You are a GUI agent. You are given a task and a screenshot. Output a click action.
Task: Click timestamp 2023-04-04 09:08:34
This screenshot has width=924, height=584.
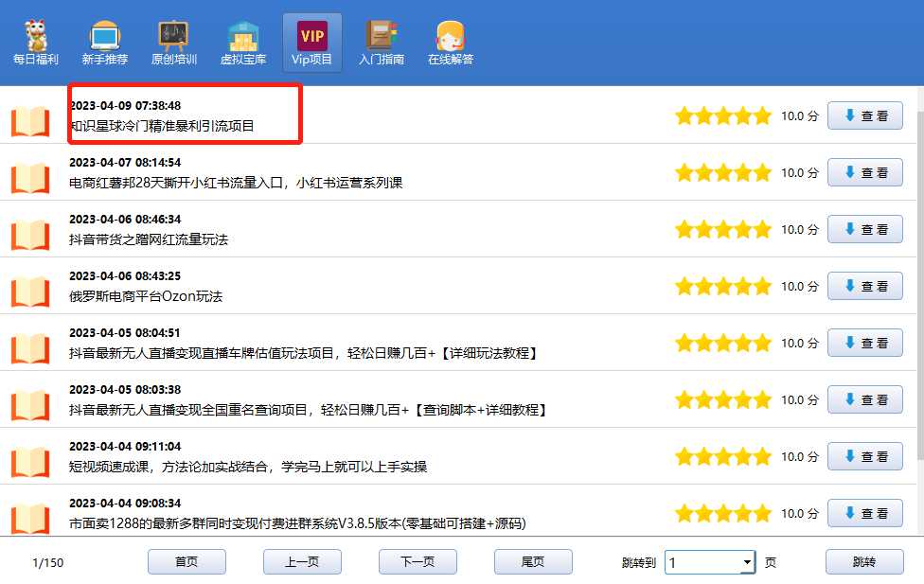[125, 504]
